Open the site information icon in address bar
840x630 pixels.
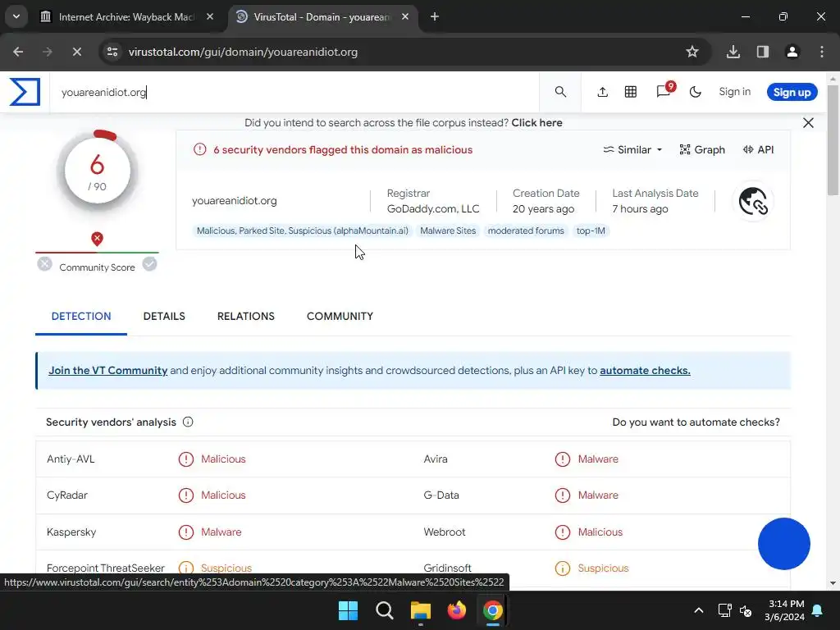click(112, 52)
